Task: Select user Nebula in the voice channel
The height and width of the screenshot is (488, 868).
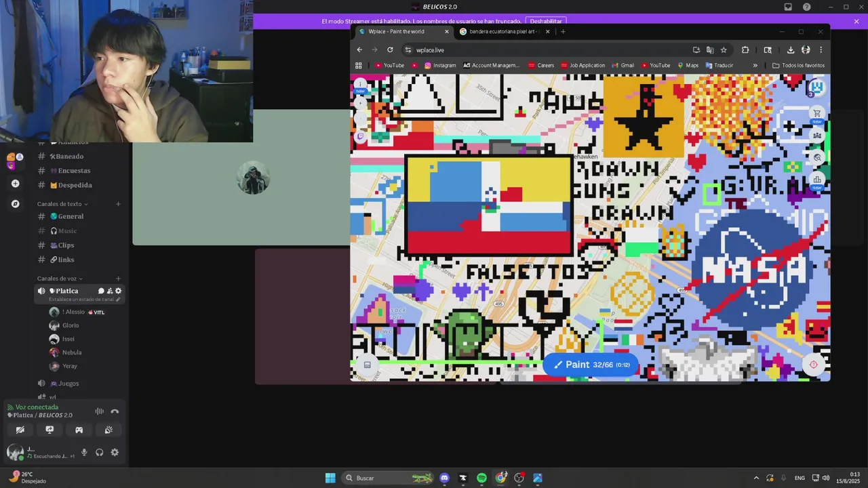Action: point(71,352)
